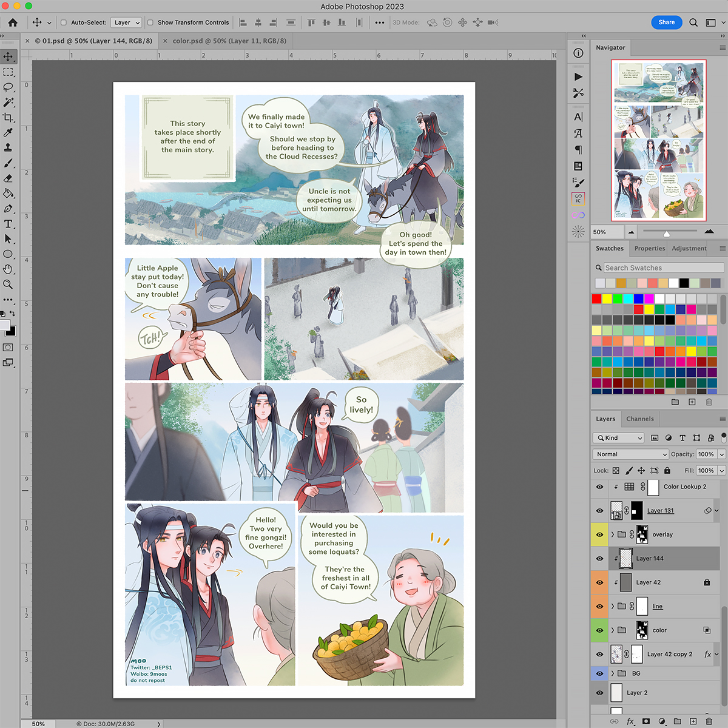The image size is (728, 728).
Task: Adjust the Navigator zoom slider
Action: click(x=667, y=234)
